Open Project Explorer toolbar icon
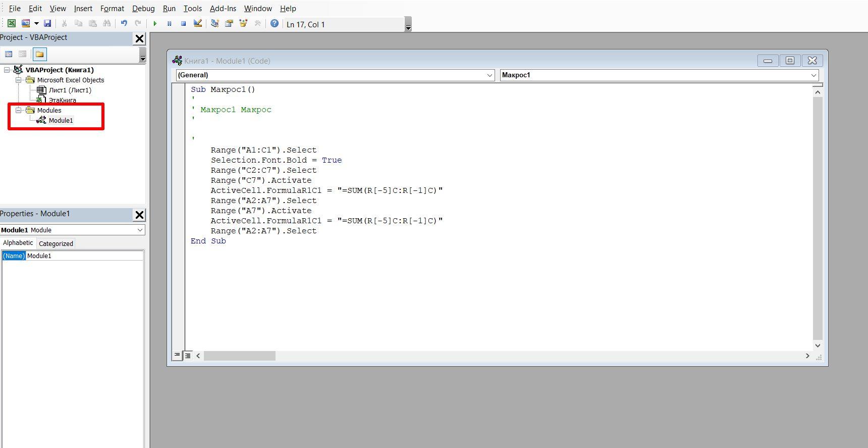 tap(215, 23)
